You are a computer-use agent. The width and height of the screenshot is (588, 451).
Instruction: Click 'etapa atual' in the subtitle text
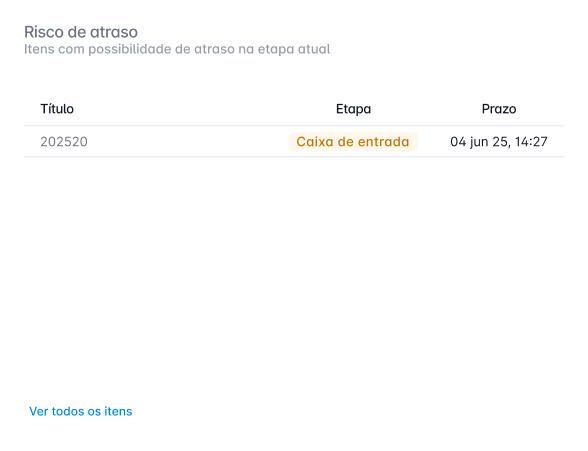[x=294, y=49]
